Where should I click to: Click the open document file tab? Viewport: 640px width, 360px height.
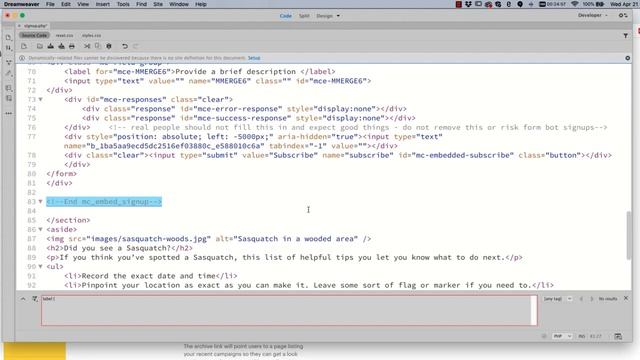(x=34, y=26)
